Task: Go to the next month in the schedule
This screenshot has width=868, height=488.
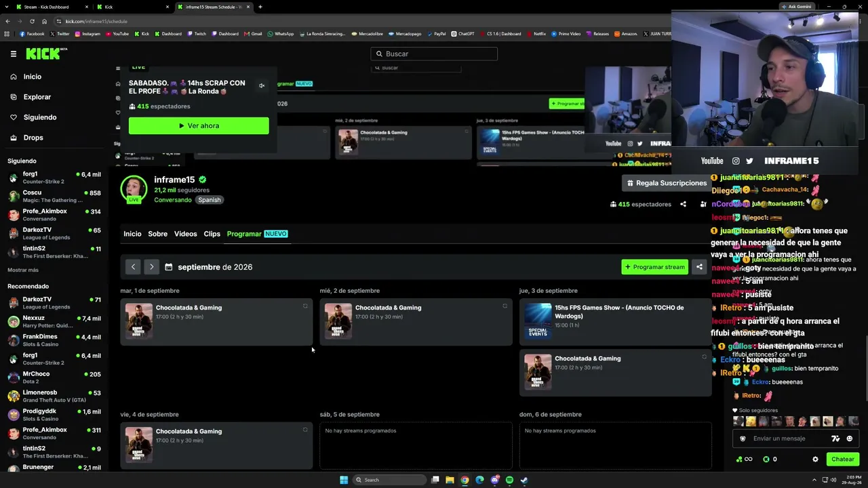Action: [151, 267]
